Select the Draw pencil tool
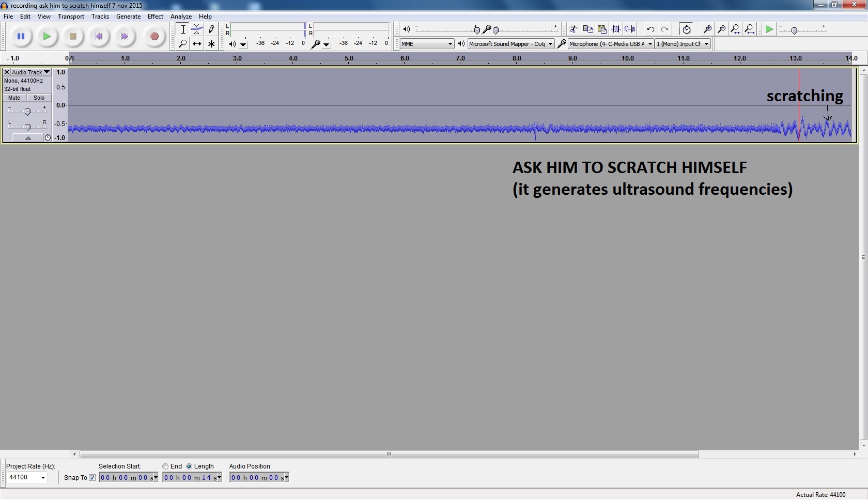Image resolution: width=868 pixels, height=500 pixels. (211, 29)
